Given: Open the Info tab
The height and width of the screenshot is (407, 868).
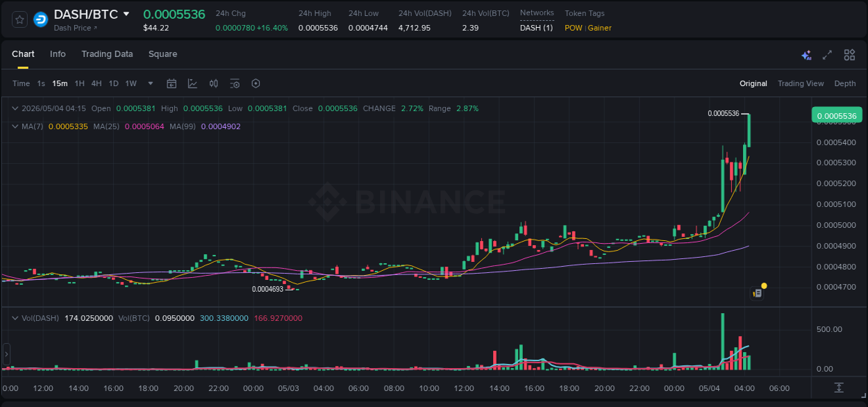Looking at the screenshot, I should [x=58, y=54].
